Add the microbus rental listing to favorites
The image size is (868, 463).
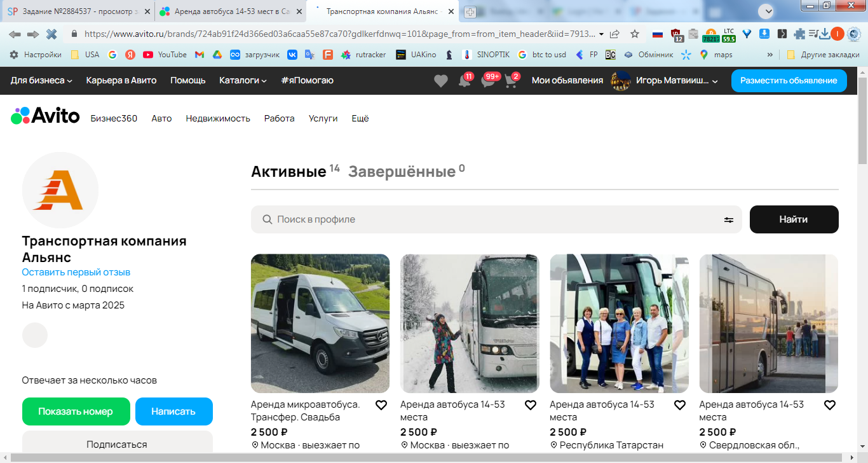tap(381, 405)
